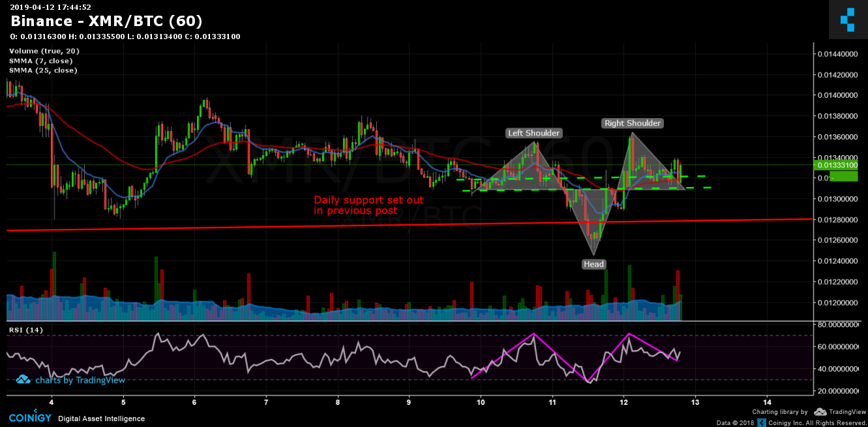868x427 pixels.
Task: Click date label "13" on the time axis
Action: 695,401
